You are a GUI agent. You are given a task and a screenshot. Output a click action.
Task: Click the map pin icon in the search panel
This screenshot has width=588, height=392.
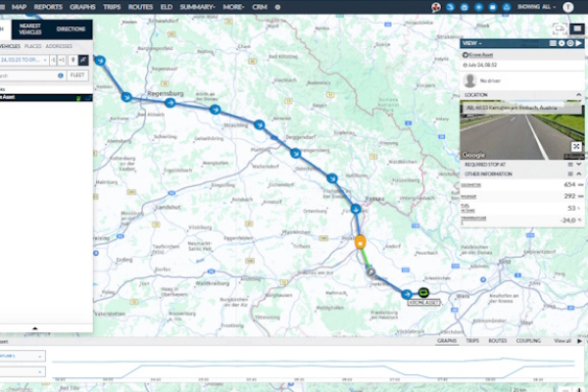(x=73, y=60)
